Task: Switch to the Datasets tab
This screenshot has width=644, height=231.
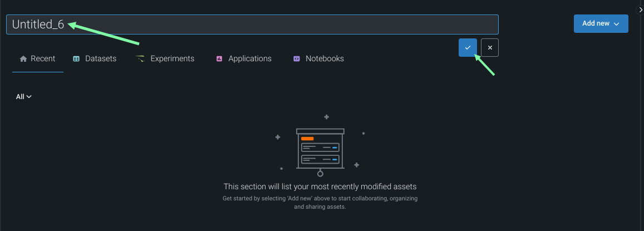Action: (100, 58)
